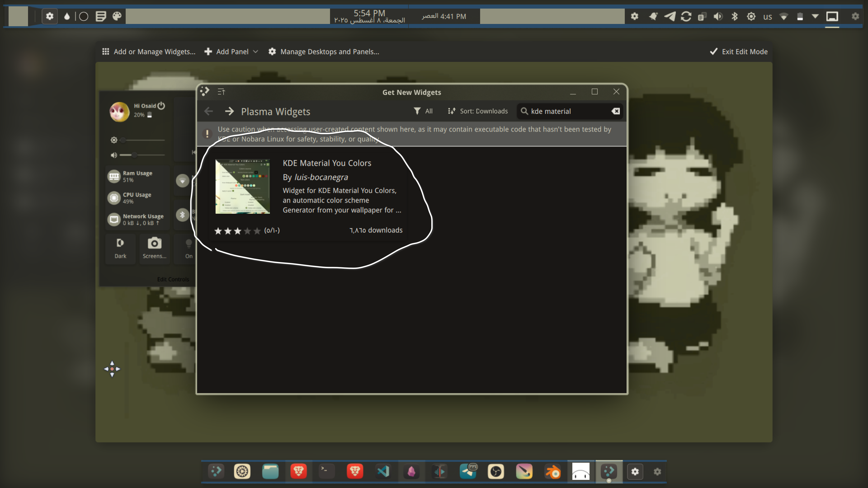Click the show desktop icon in top panel
Image resolution: width=868 pixels, height=488 pixels.
click(x=832, y=16)
